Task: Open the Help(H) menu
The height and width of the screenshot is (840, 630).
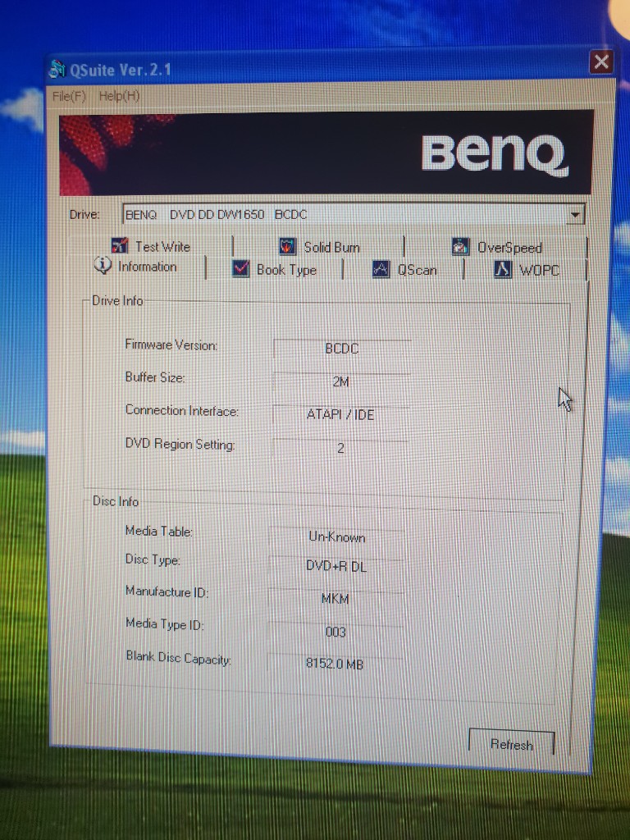Action: tap(119, 97)
